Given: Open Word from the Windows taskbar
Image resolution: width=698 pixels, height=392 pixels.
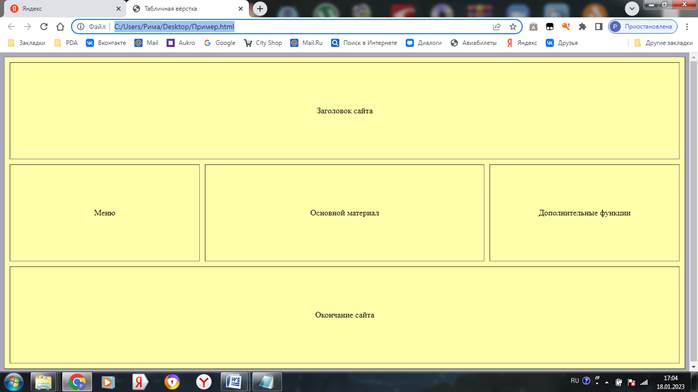Looking at the screenshot, I should pos(233,382).
